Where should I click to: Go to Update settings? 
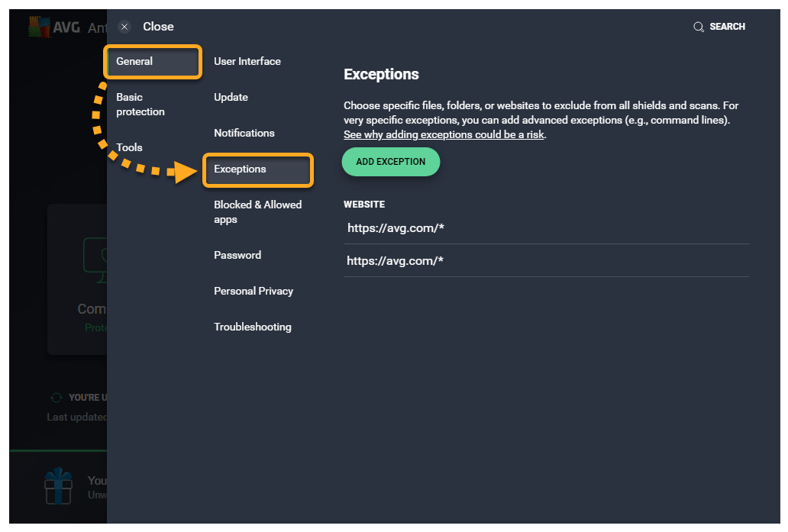click(231, 97)
